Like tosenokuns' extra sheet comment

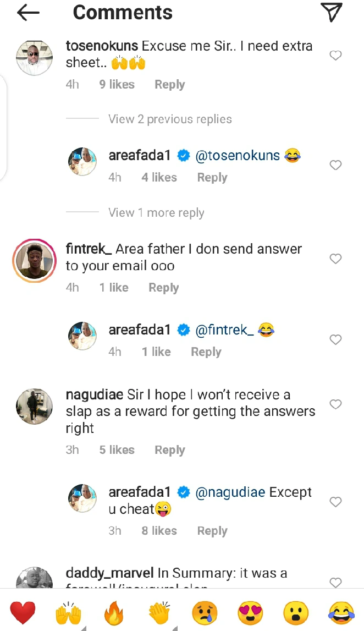point(335,55)
